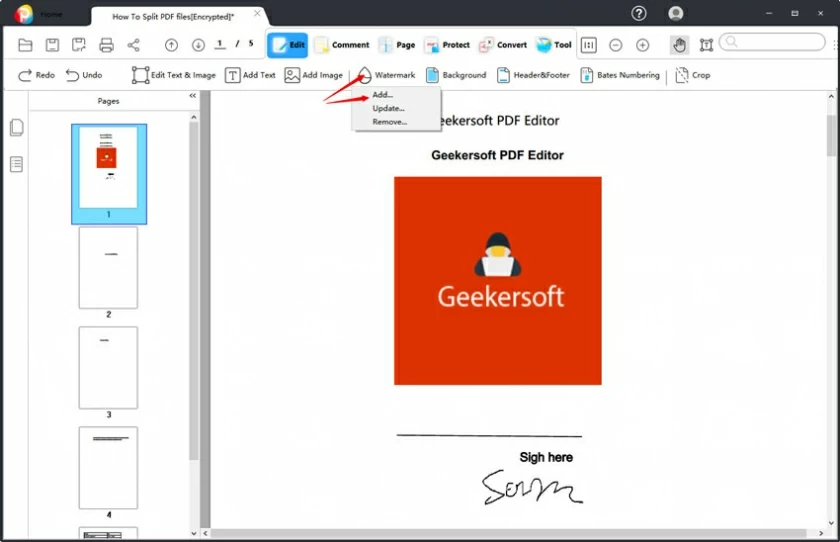Image resolution: width=840 pixels, height=542 pixels.
Task: Click the Share icon
Action: (133, 45)
